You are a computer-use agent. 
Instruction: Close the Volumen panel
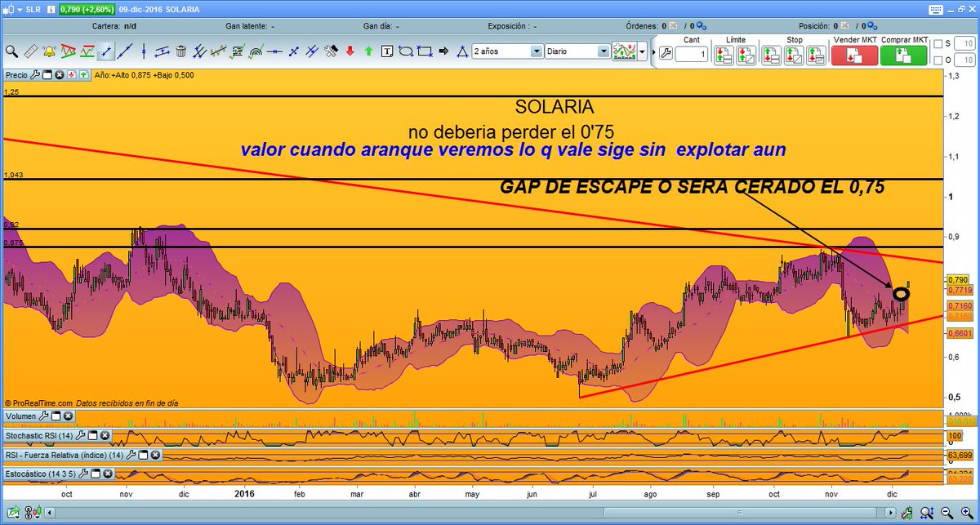coord(68,416)
